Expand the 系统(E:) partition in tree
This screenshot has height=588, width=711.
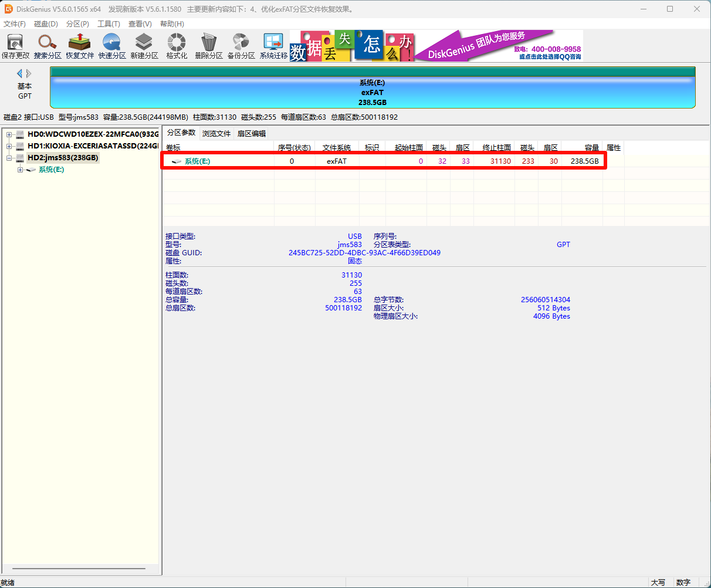21,170
